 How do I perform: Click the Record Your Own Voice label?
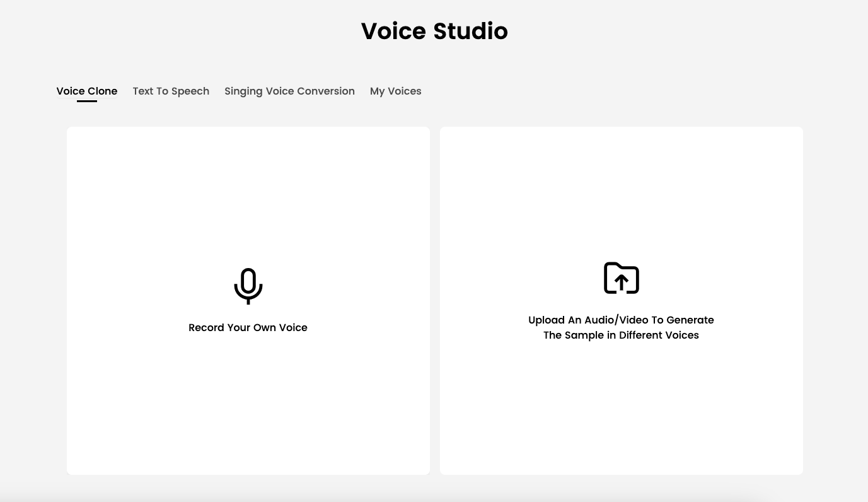click(x=248, y=327)
